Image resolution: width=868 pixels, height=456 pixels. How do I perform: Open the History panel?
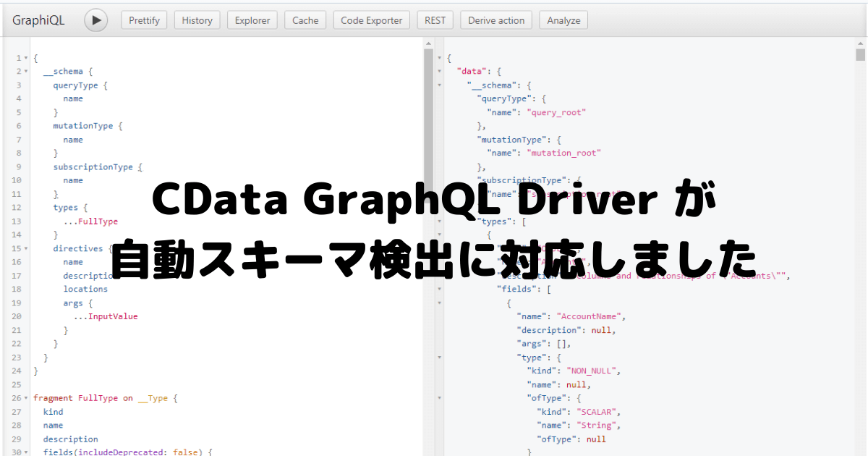(197, 20)
